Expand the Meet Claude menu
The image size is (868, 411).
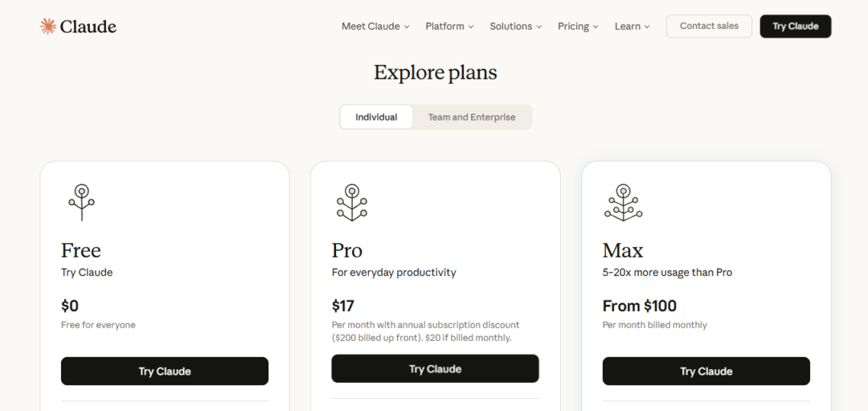click(x=375, y=27)
